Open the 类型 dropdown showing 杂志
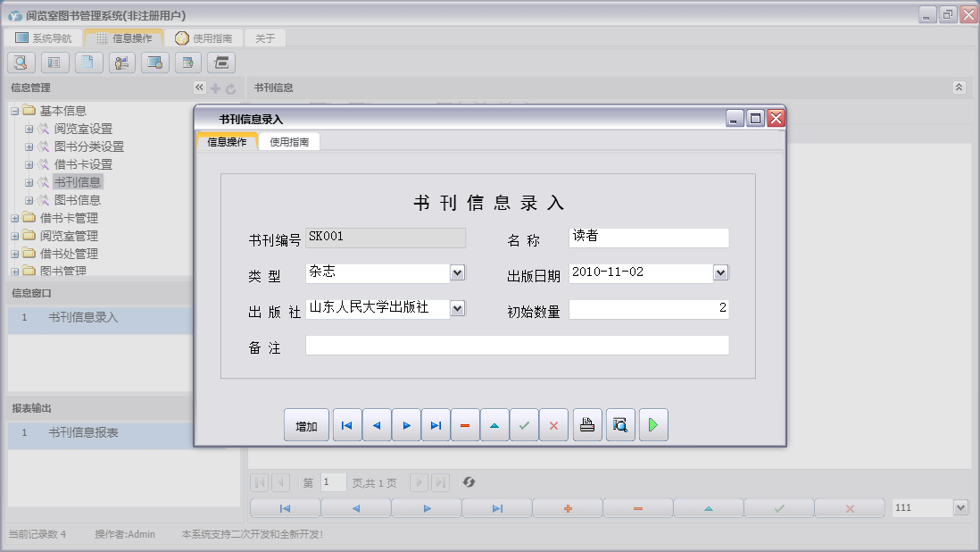This screenshot has width=980, height=552. point(457,272)
